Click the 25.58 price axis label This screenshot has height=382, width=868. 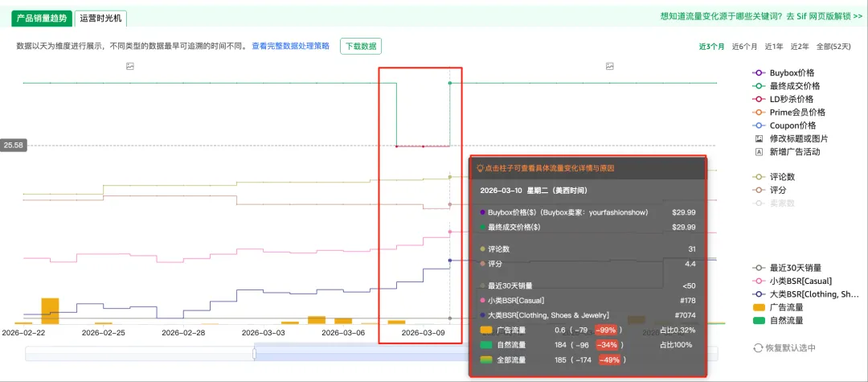[14, 146]
